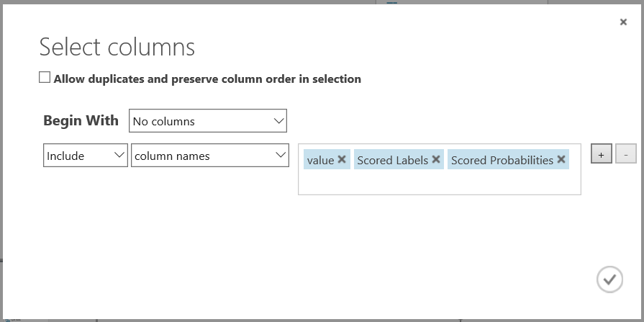Viewport: 644px width, 322px height.
Task: Remove the value column tag
Action: click(342, 160)
